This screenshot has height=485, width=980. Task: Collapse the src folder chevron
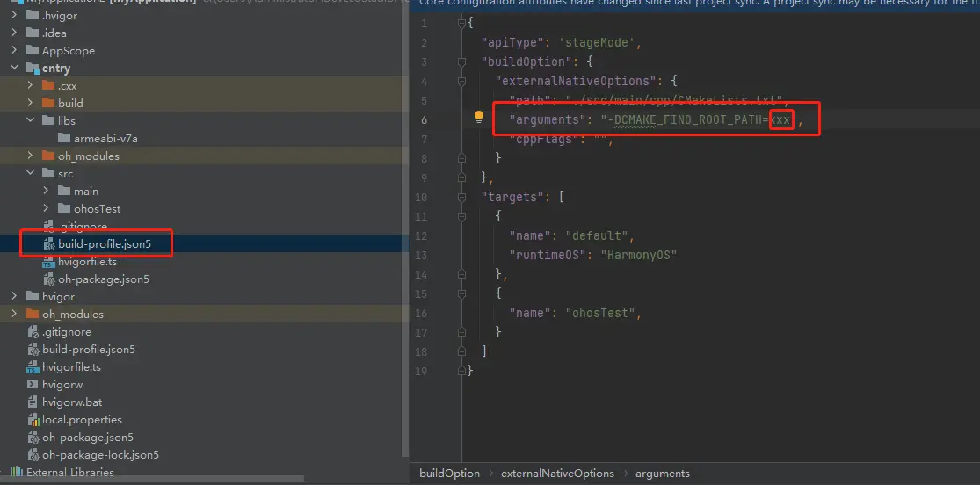[x=30, y=173]
